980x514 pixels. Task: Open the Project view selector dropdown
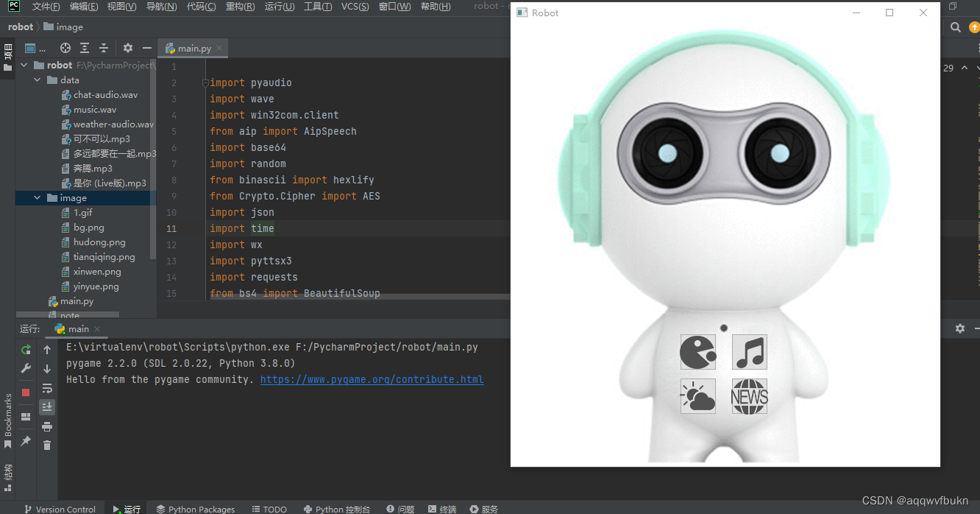tap(35, 48)
